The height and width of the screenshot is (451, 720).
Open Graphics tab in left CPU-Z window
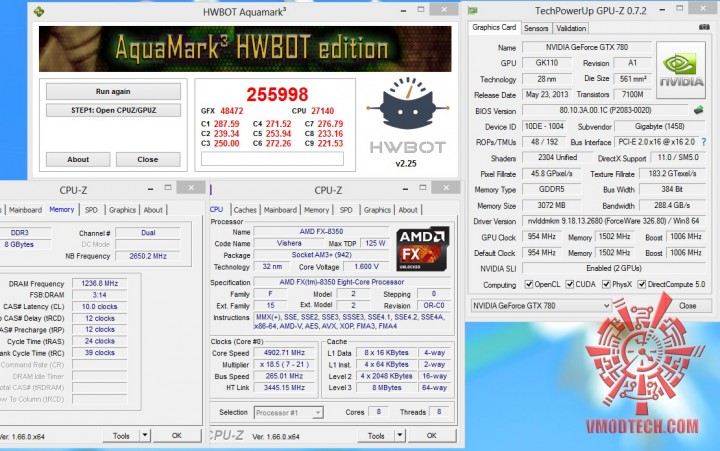122,210
